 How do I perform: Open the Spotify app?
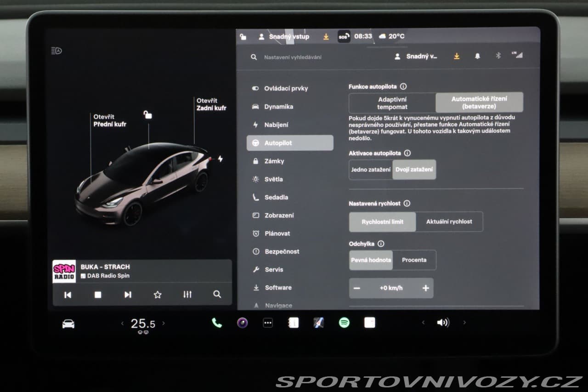(x=344, y=323)
